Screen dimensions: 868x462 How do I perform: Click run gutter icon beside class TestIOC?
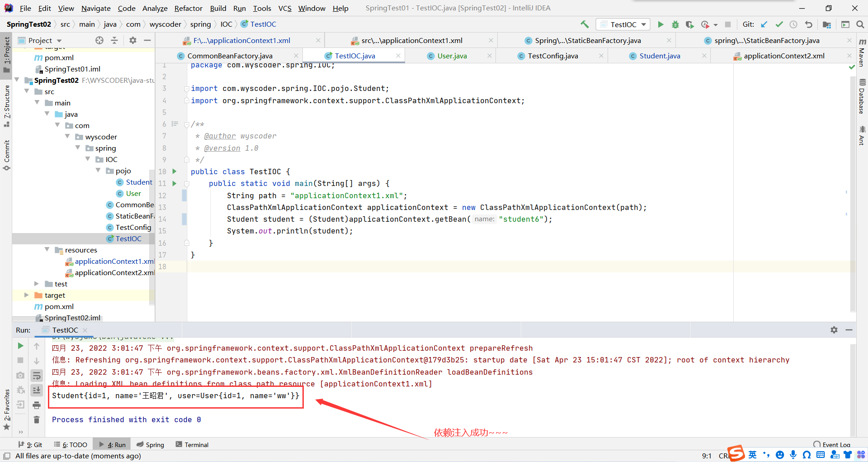(x=175, y=171)
